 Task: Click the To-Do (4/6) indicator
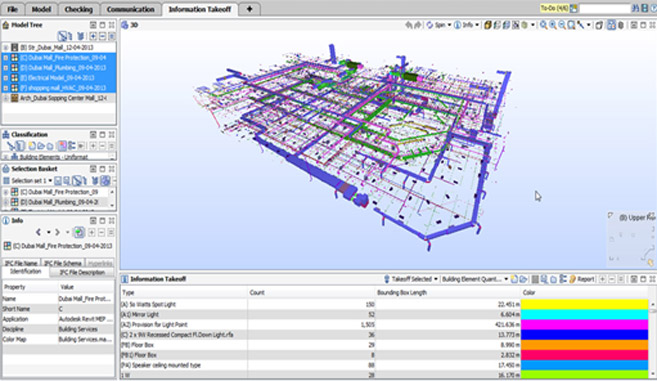tap(554, 8)
